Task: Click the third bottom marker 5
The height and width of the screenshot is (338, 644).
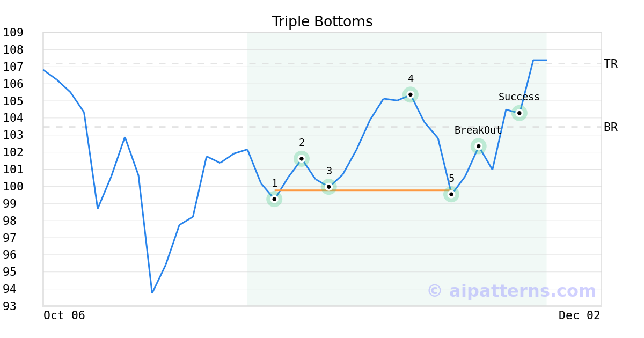Action: [451, 194]
